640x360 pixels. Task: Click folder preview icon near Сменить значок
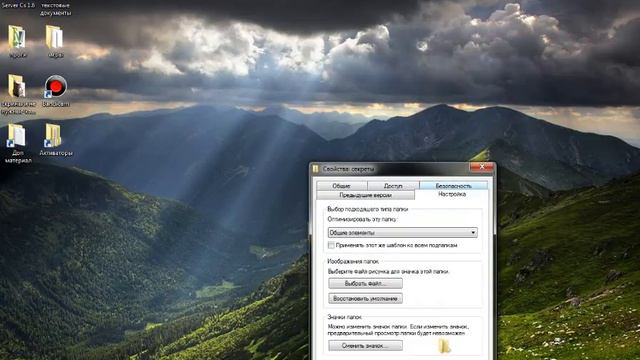coord(444,346)
